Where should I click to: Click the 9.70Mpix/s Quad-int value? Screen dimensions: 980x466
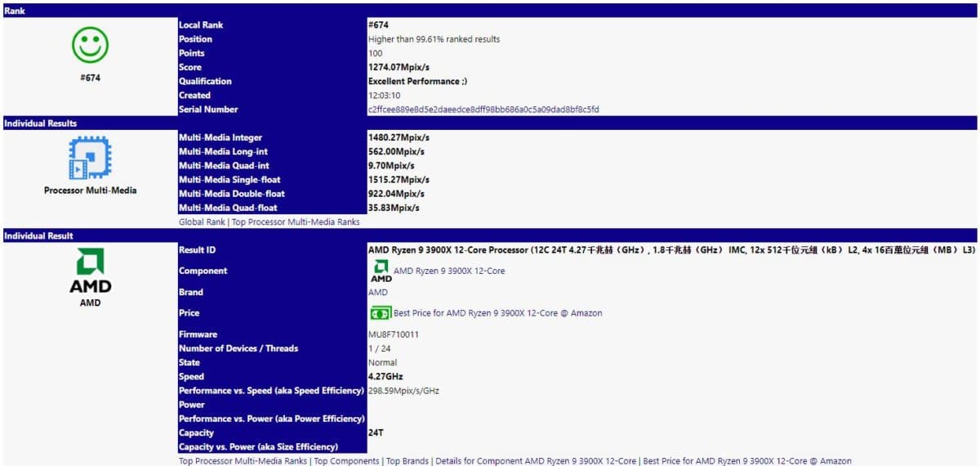tap(393, 166)
